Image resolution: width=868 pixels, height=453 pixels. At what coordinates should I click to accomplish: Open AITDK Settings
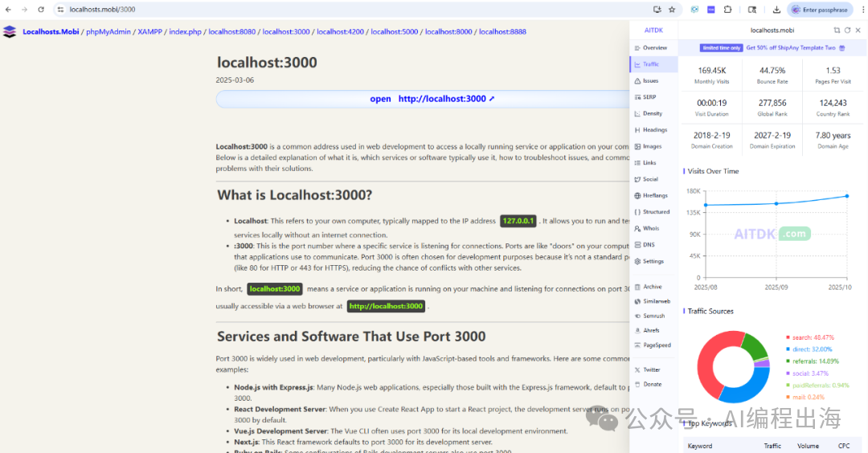tap(653, 261)
